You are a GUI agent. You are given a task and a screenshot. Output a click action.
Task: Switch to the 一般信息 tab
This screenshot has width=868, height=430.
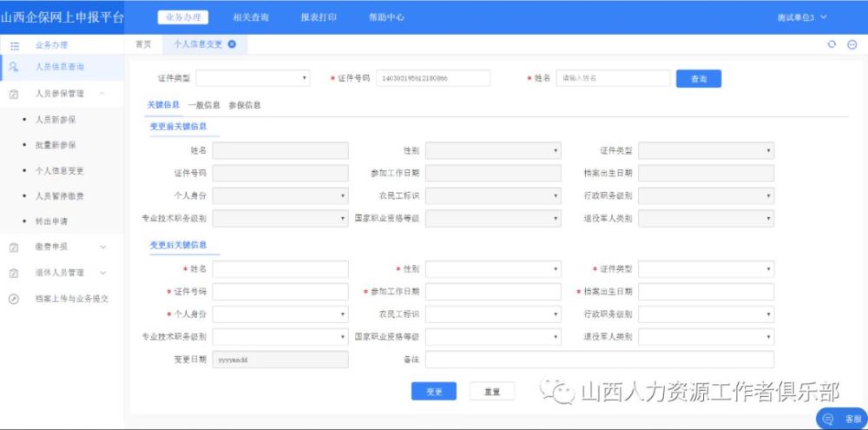coord(203,105)
